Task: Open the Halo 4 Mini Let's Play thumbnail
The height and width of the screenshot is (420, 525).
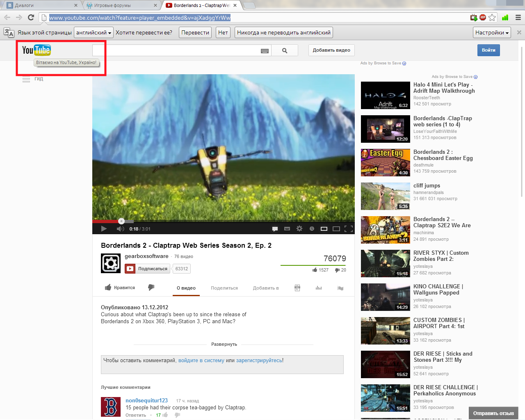Action: click(386, 95)
